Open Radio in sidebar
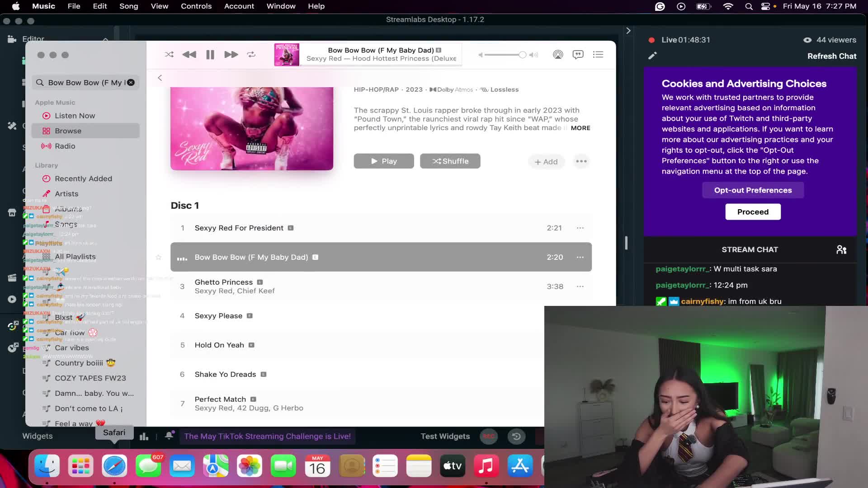 [x=85, y=146]
